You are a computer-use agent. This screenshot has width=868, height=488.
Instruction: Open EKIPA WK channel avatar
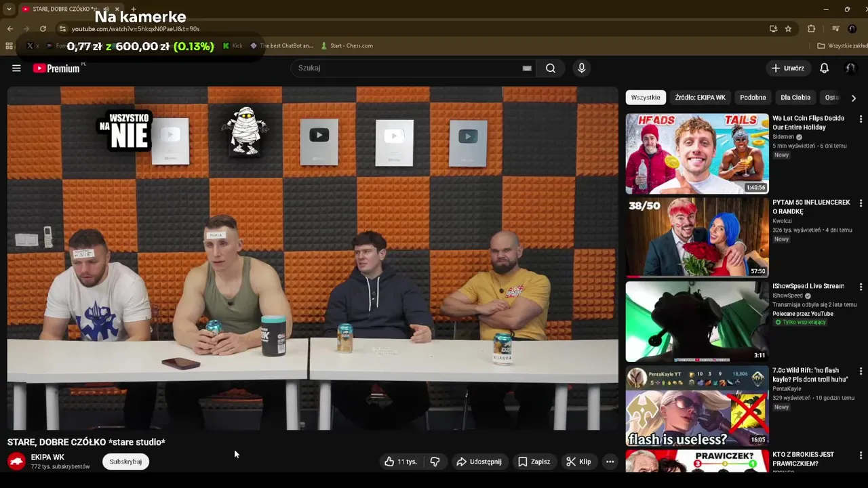[x=16, y=462]
